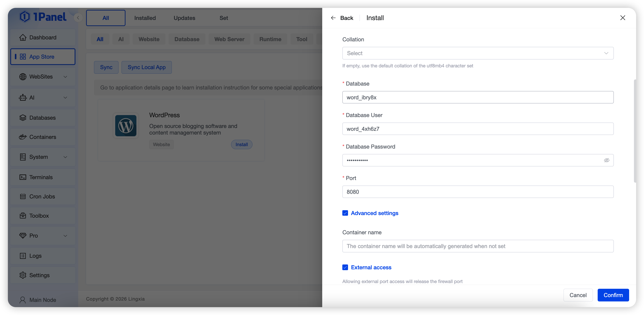Uncheck the Advanced settings checkbox

[x=345, y=213]
